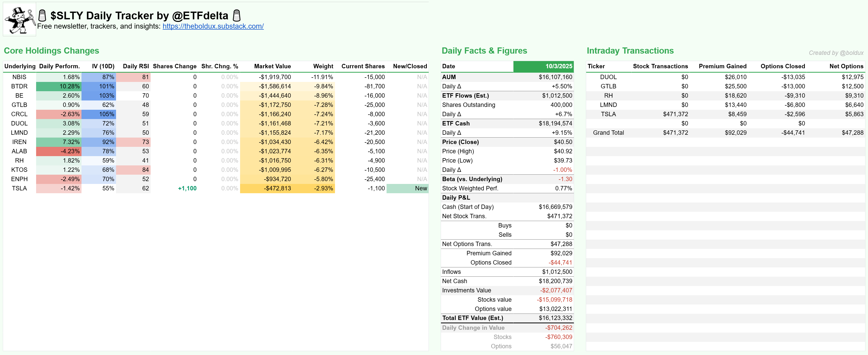Click the Monopoly man logo image
This screenshot has width=868, height=355.
coord(20,20)
